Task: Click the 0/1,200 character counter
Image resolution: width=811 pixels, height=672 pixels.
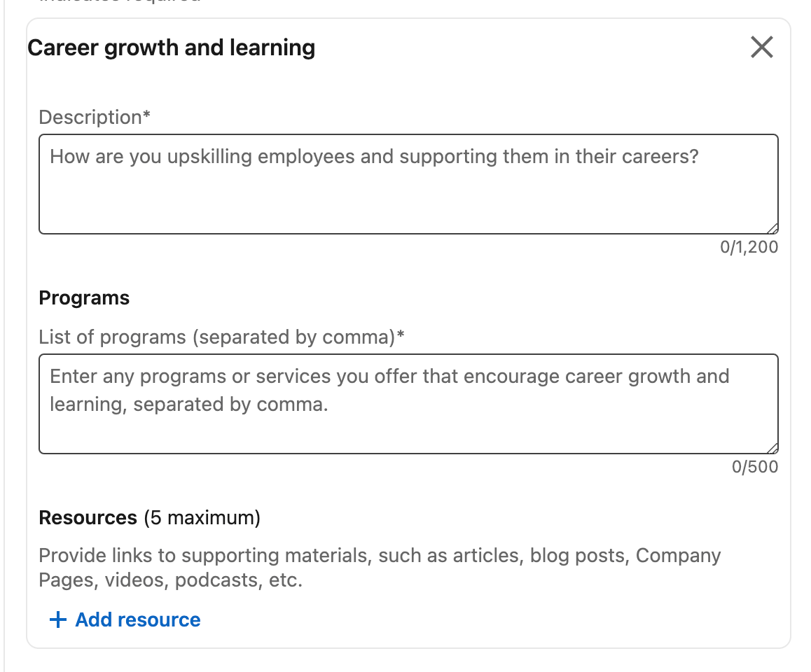Action: coord(748,247)
